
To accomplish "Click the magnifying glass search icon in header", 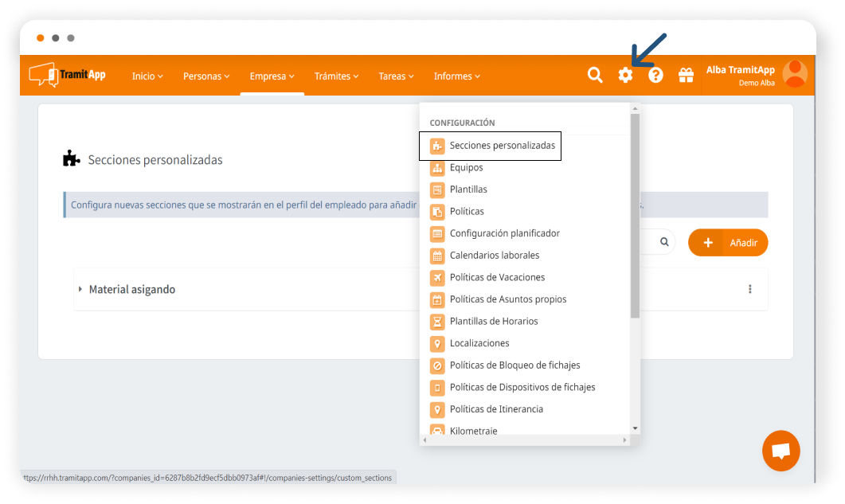I will tap(595, 75).
